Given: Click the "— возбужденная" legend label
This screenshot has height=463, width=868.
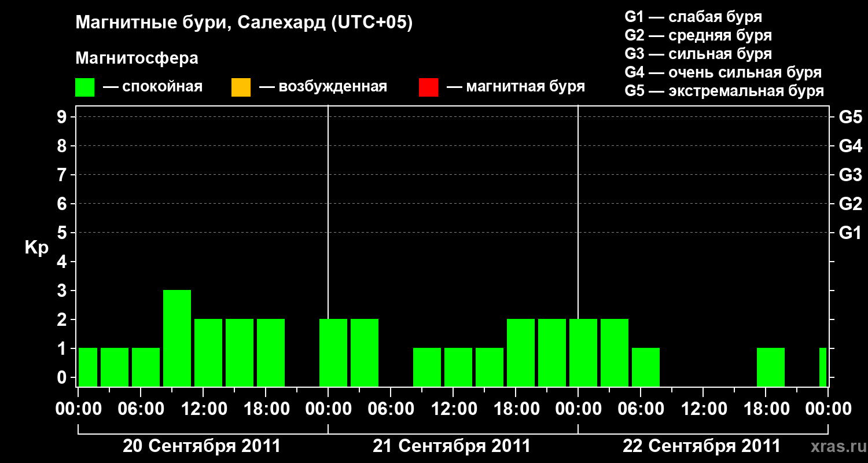Looking at the screenshot, I should [x=323, y=87].
